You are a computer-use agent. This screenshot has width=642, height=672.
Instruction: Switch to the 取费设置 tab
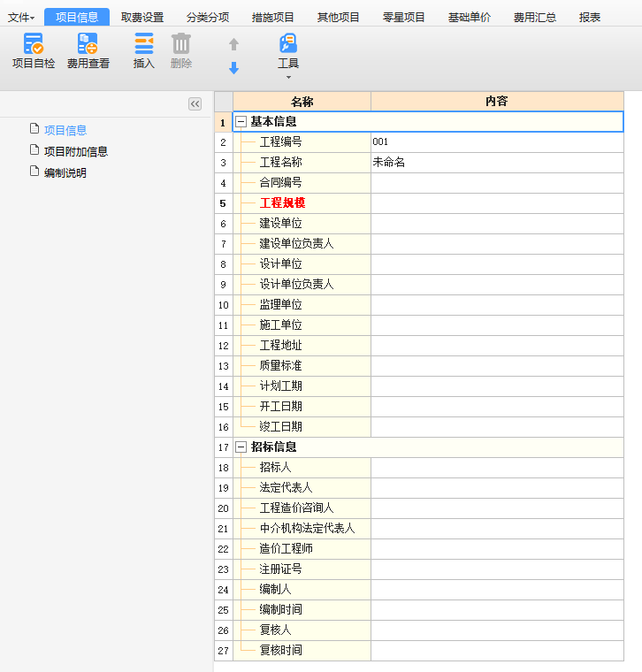click(x=142, y=17)
